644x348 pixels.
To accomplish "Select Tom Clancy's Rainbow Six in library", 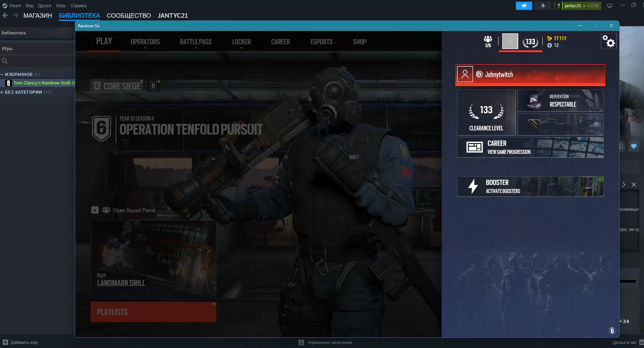I will (42, 83).
